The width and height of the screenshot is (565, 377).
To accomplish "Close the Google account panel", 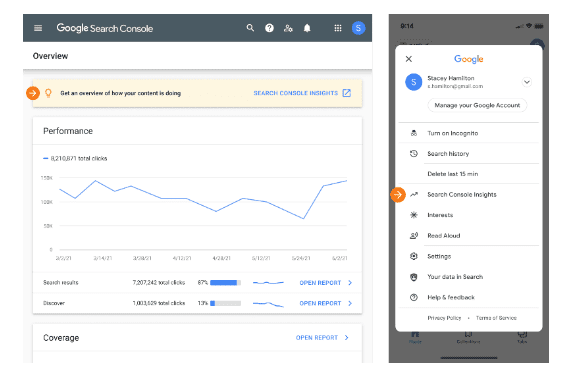I will 409,59.
